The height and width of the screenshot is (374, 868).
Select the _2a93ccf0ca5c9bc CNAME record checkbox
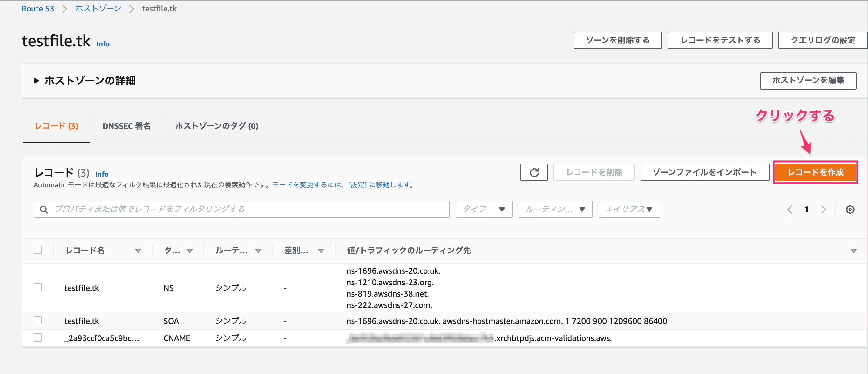pos(38,337)
